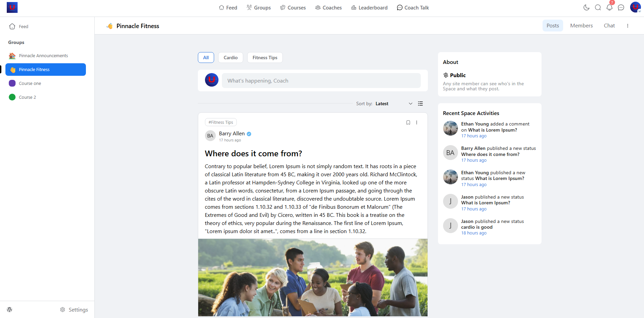The width and height of the screenshot is (644, 318).
Task: Click the purple Course one swatch
Action: [x=12, y=83]
